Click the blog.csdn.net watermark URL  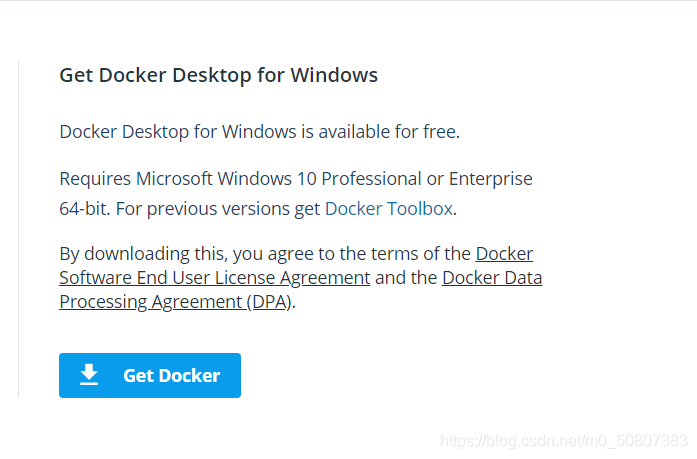pyautogui.click(x=564, y=441)
